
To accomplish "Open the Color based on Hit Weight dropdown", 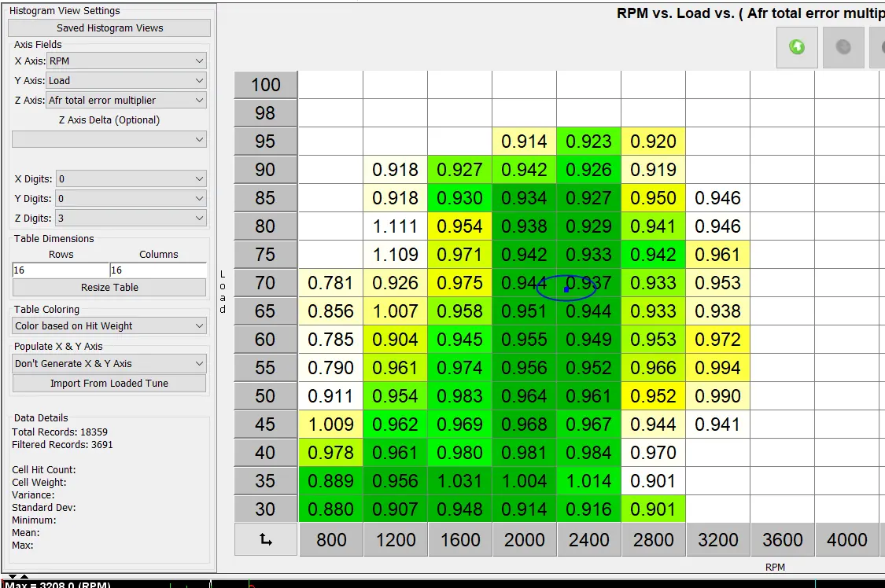I will 109,326.
